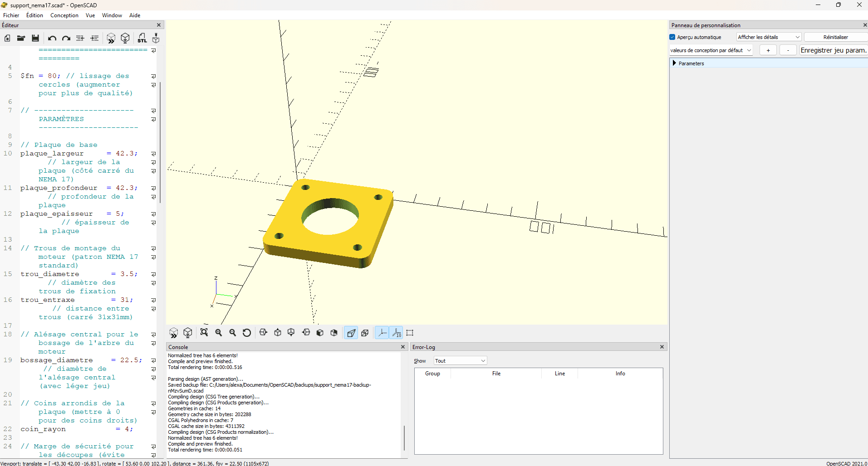Close the Error-Log panel
The height and width of the screenshot is (466, 868).
coord(662,347)
